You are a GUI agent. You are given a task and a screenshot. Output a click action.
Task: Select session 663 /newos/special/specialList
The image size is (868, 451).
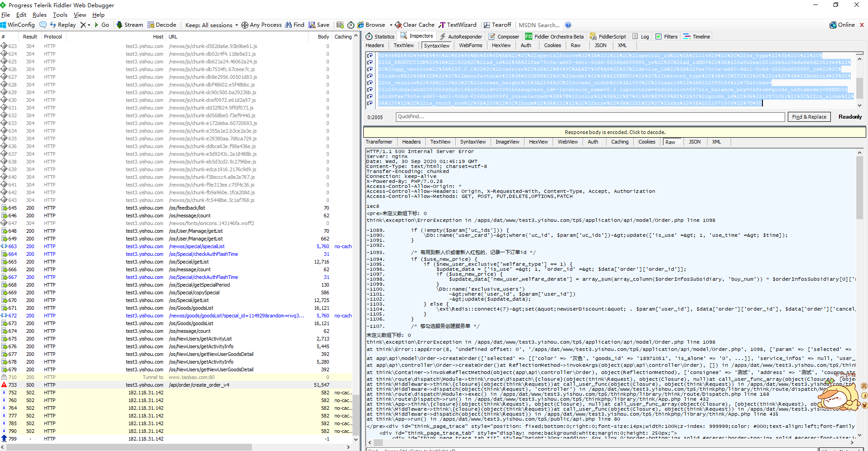click(176, 246)
